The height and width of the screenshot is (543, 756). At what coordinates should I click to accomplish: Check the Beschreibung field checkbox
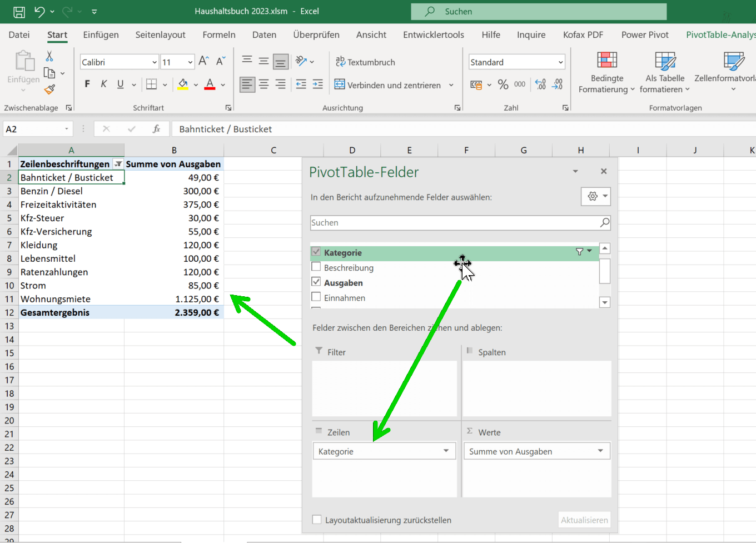(316, 267)
